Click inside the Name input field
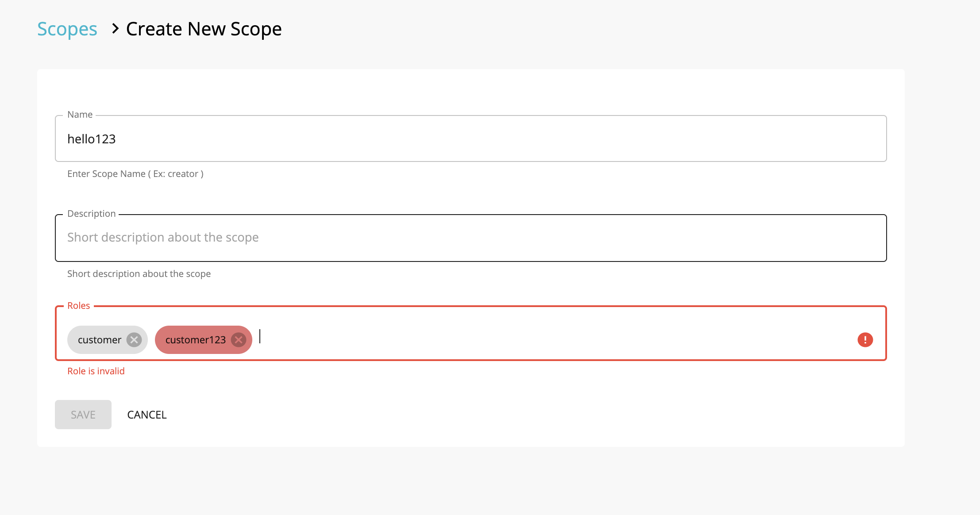 click(310, 138)
